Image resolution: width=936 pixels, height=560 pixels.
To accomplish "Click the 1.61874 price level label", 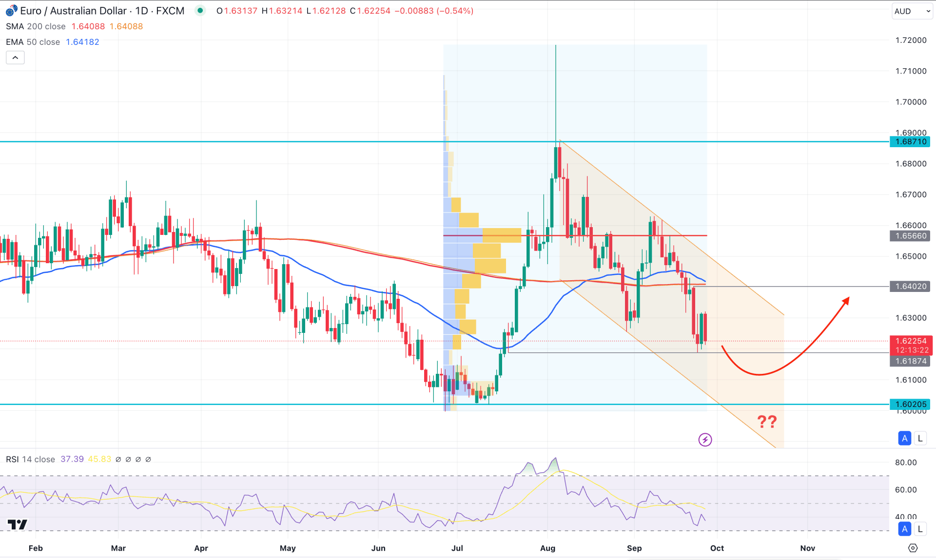I will pyautogui.click(x=911, y=361).
